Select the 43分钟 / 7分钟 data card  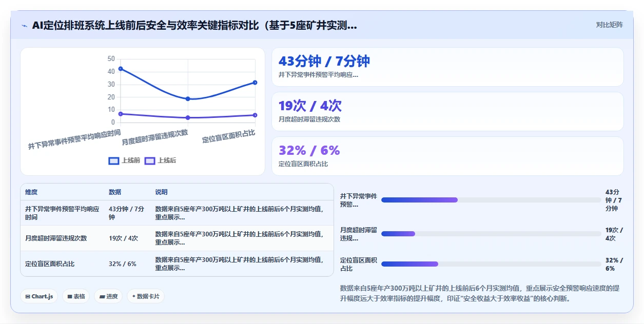[x=447, y=67]
